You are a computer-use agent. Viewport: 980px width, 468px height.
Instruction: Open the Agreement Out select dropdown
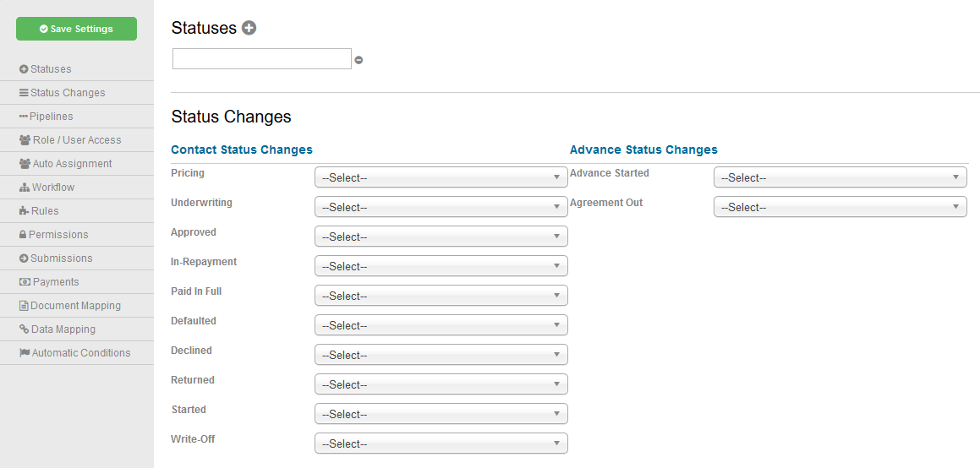[x=840, y=206]
